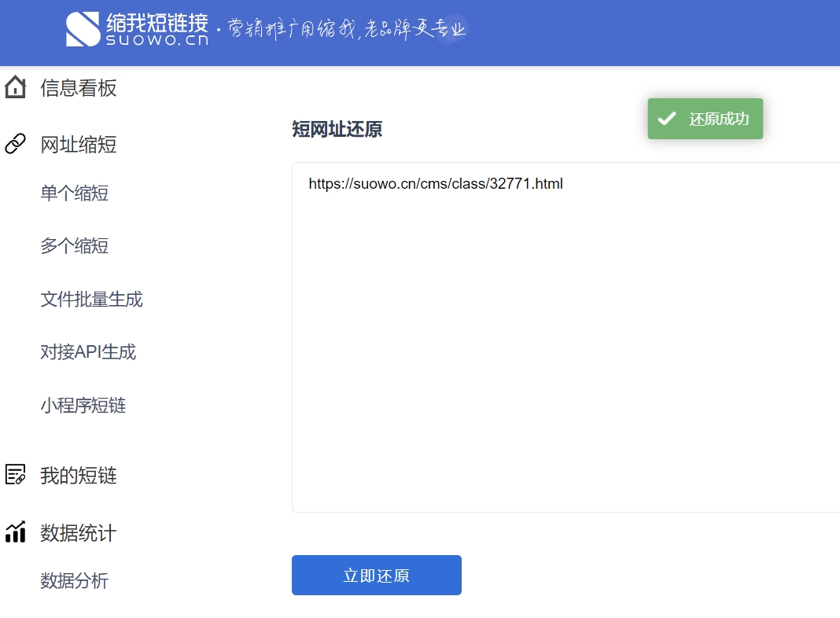Screen dimensions: 840x618
Task: Open 数据分析 under 数据统计
Action: 75,581
